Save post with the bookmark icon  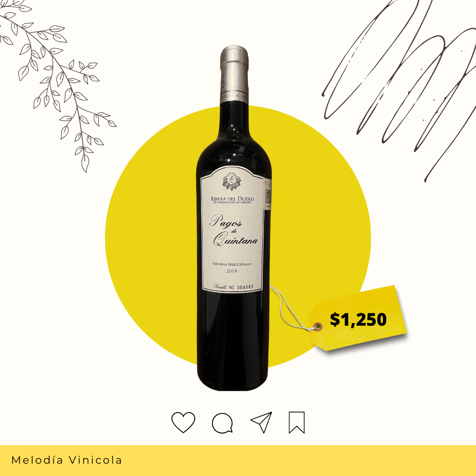tap(297, 422)
